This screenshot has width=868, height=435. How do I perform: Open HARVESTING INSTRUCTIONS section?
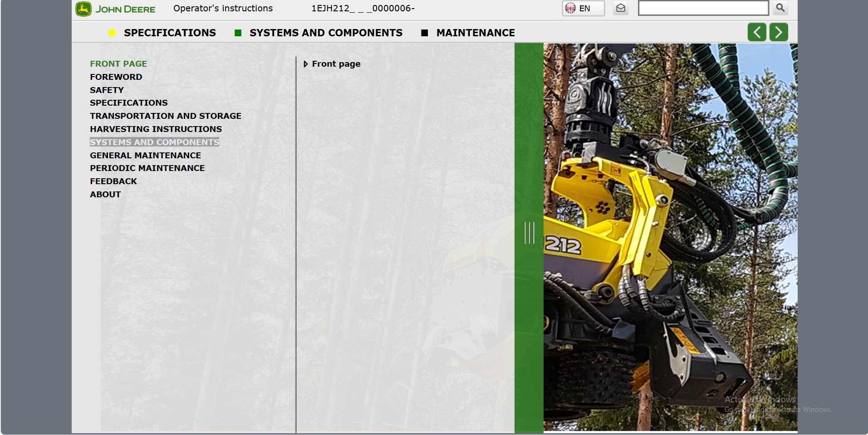(156, 129)
